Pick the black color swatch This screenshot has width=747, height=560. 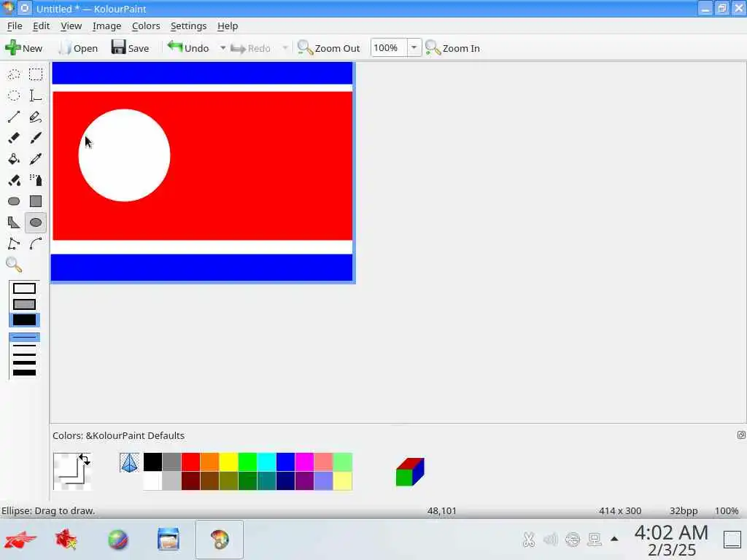152,462
